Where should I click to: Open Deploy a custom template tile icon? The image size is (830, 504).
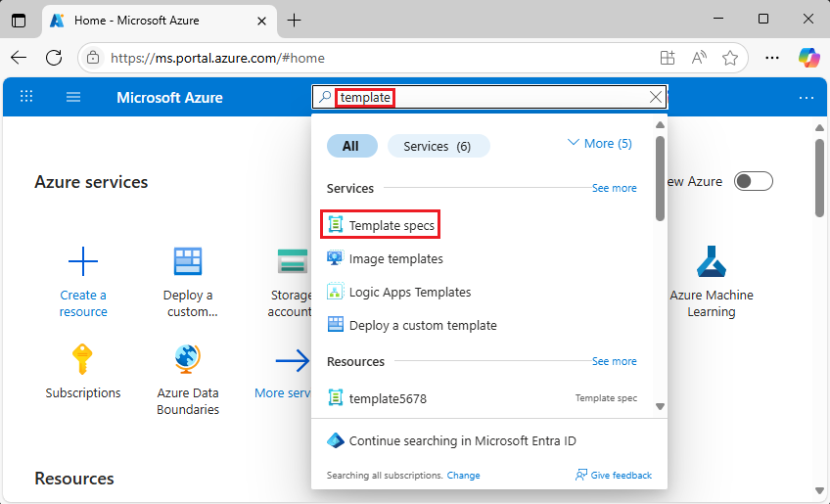coord(188,261)
